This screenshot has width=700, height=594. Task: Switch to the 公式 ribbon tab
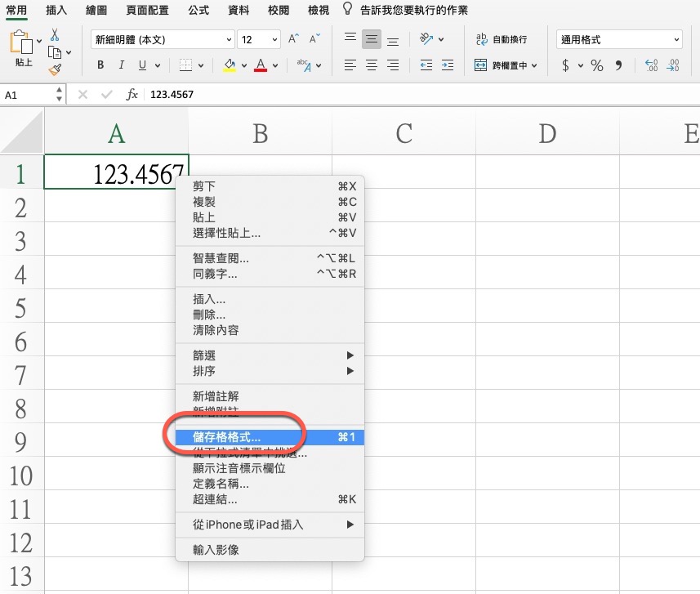[x=198, y=10]
